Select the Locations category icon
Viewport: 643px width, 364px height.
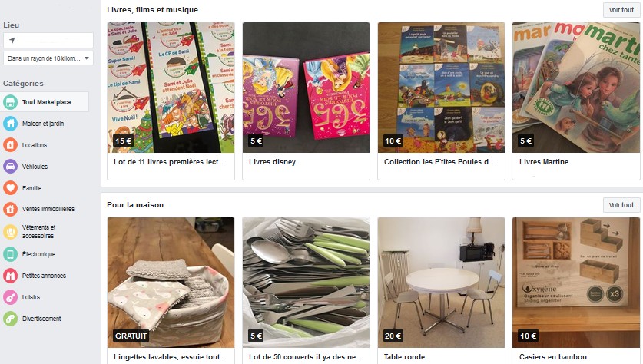point(10,145)
